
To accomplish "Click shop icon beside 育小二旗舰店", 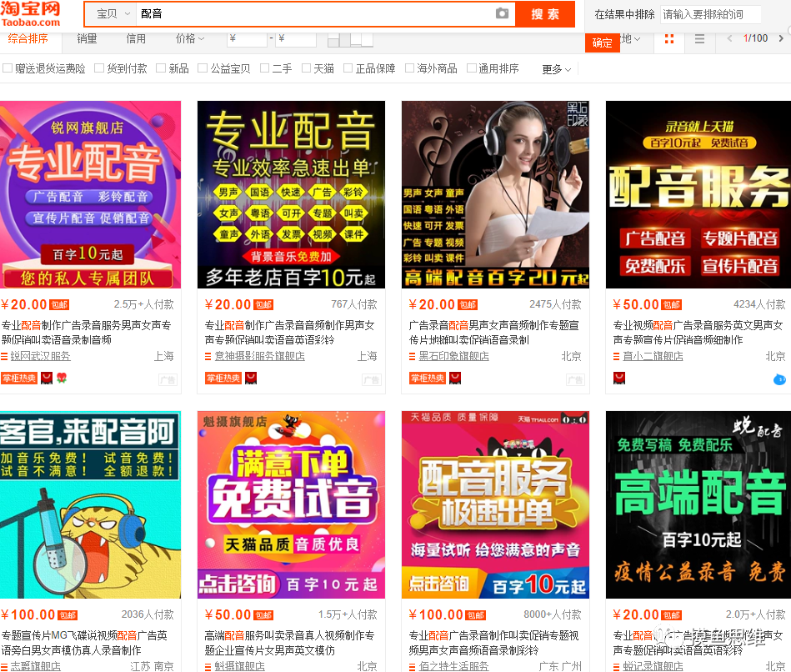I will click(x=616, y=357).
